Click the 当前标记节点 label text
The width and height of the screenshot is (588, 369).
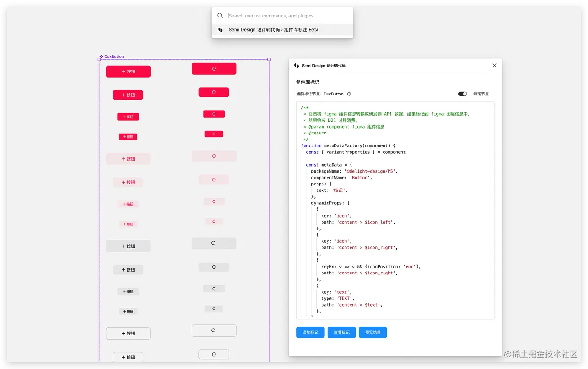(309, 94)
